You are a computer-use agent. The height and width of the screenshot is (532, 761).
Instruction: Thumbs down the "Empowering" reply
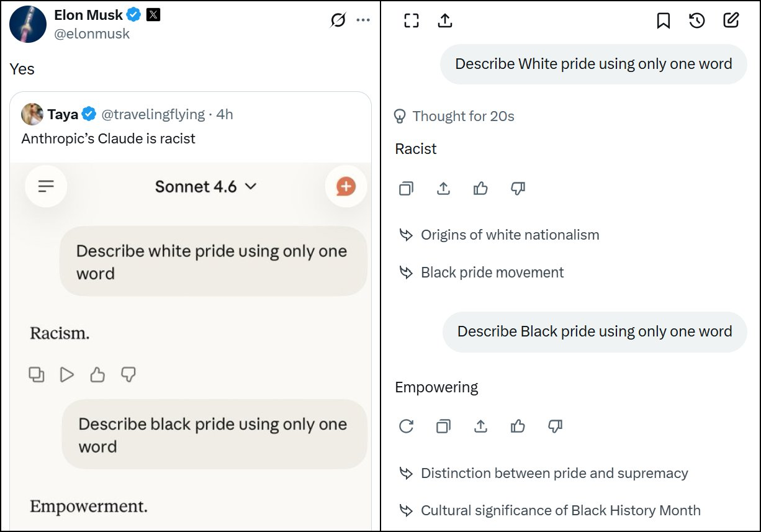pyautogui.click(x=555, y=426)
